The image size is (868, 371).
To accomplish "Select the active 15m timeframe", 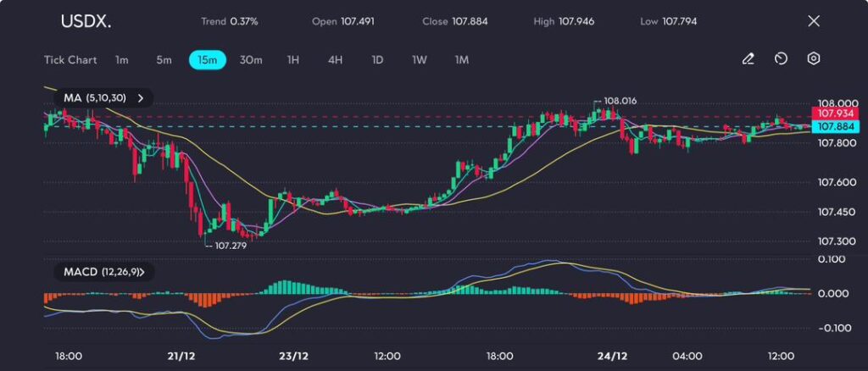I will tap(207, 60).
